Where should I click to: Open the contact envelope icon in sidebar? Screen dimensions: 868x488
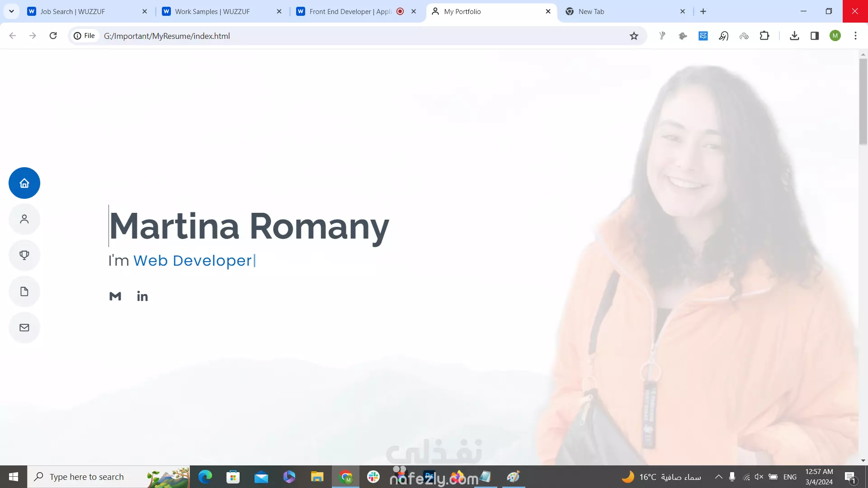24,328
